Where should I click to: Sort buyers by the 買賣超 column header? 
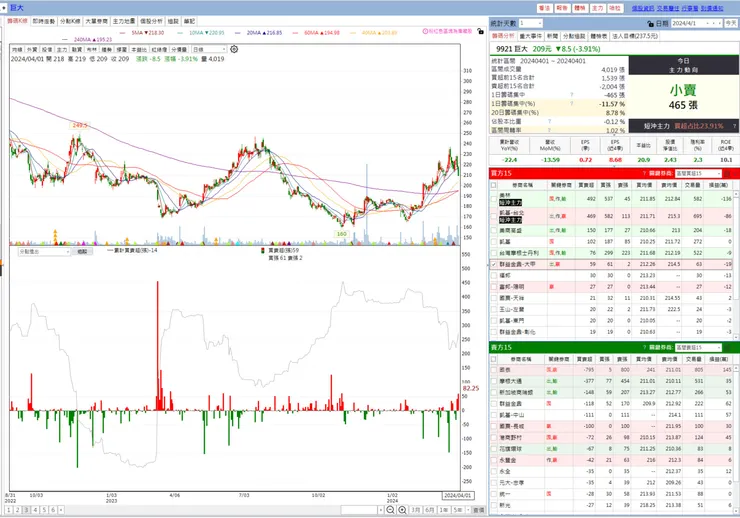point(586,185)
